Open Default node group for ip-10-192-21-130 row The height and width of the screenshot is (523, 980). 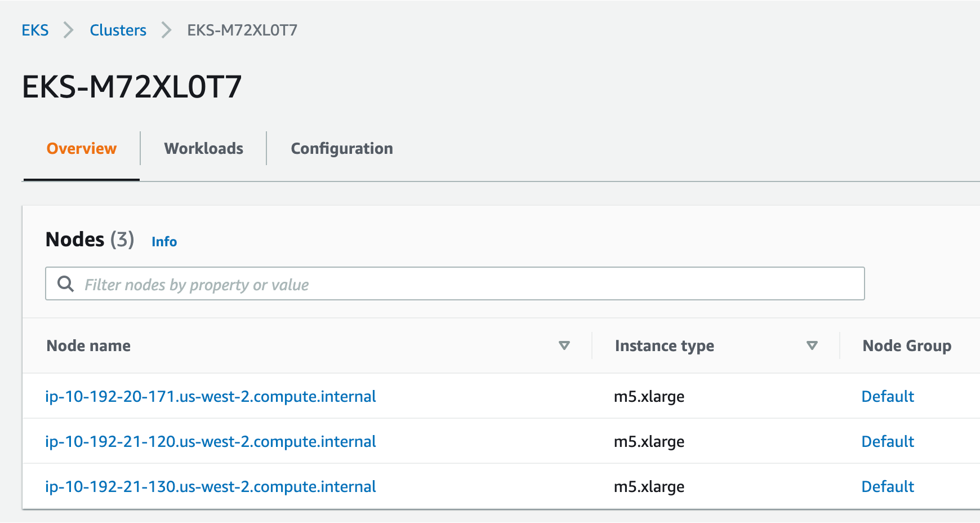[888, 487]
